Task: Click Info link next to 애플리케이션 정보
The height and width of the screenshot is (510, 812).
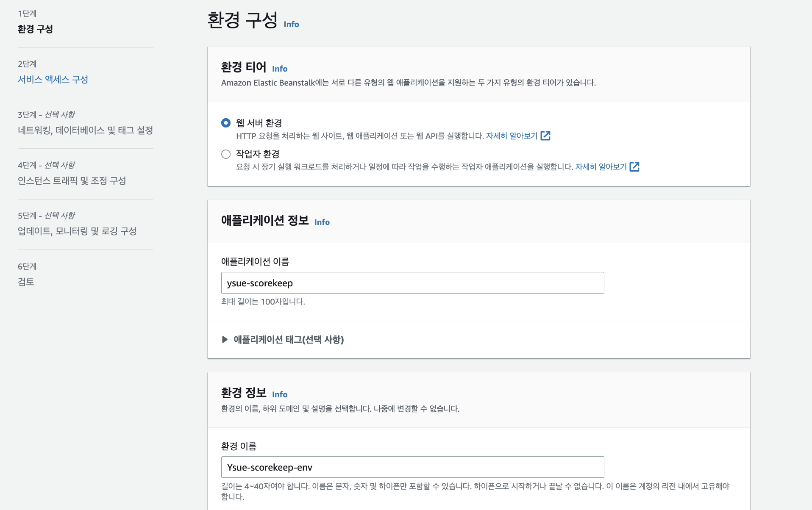Action: [322, 222]
